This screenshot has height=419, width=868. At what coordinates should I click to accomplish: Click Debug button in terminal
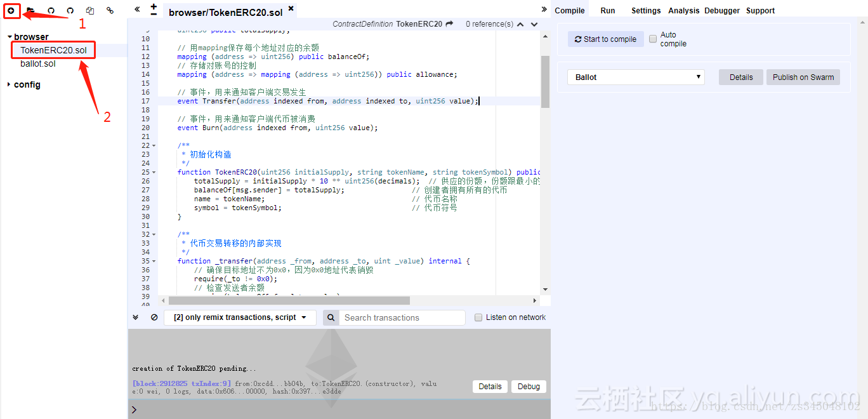coord(529,387)
